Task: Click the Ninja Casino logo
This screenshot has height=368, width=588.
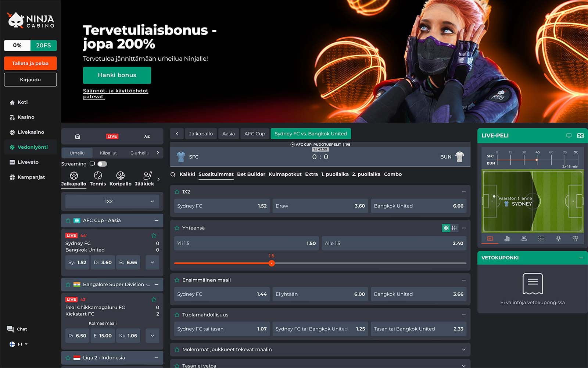Action: pyautogui.click(x=31, y=21)
